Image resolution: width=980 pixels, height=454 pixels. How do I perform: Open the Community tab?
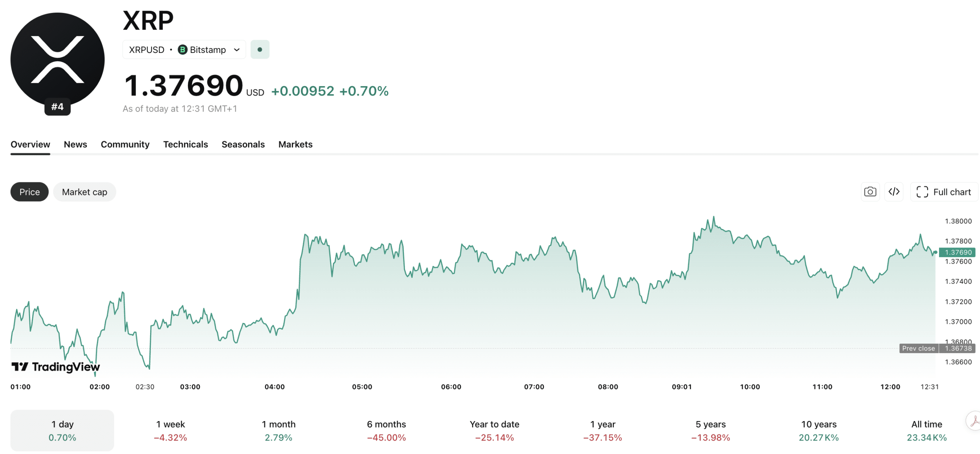click(x=125, y=144)
